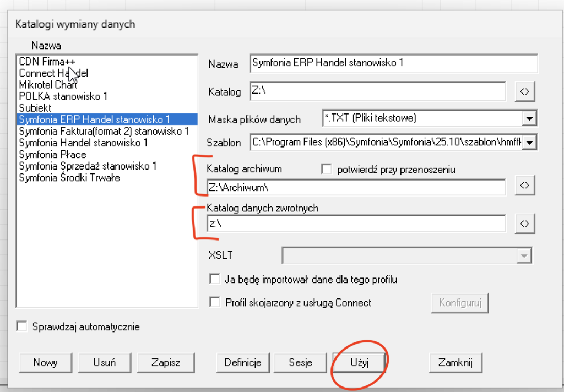Toggle 'Sprawdzaj automatycznie' checkbox

point(22,326)
